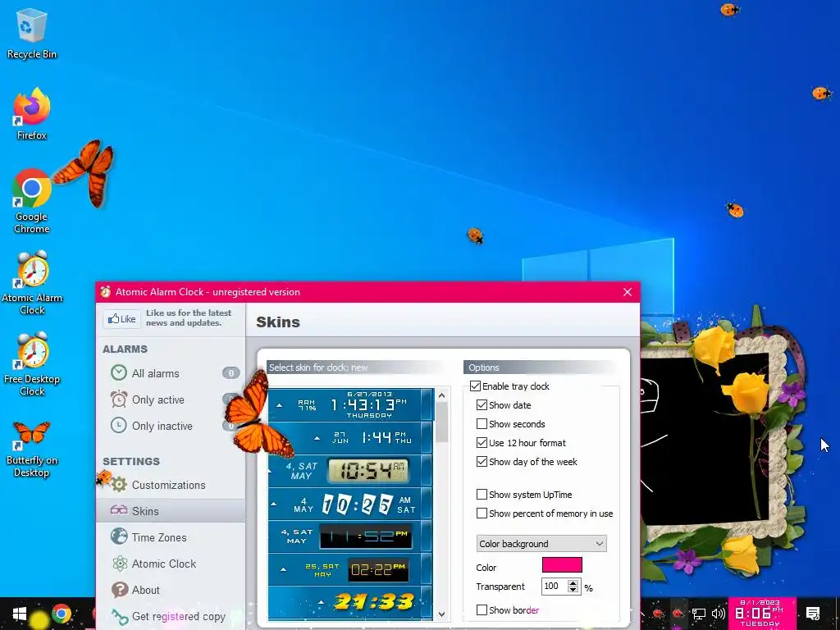Image resolution: width=840 pixels, height=630 pixels.
Task: Open the notification center icon
Action: point(813,614)
